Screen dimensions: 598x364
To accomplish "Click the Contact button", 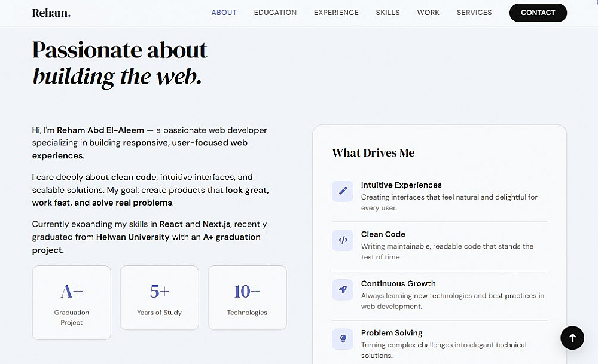I will (538, 13).
